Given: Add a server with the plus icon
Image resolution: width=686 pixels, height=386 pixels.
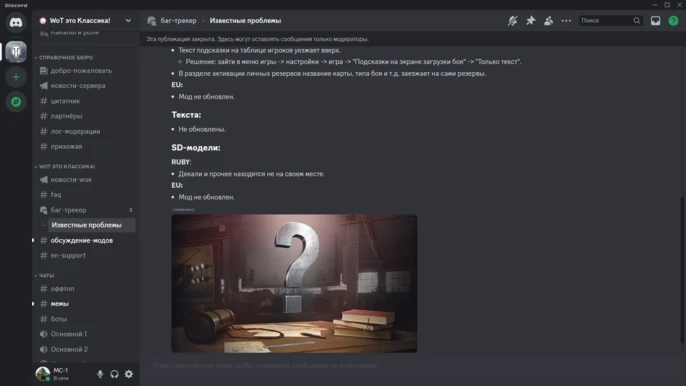Looking at the screenshot, I should pos(16,77).
